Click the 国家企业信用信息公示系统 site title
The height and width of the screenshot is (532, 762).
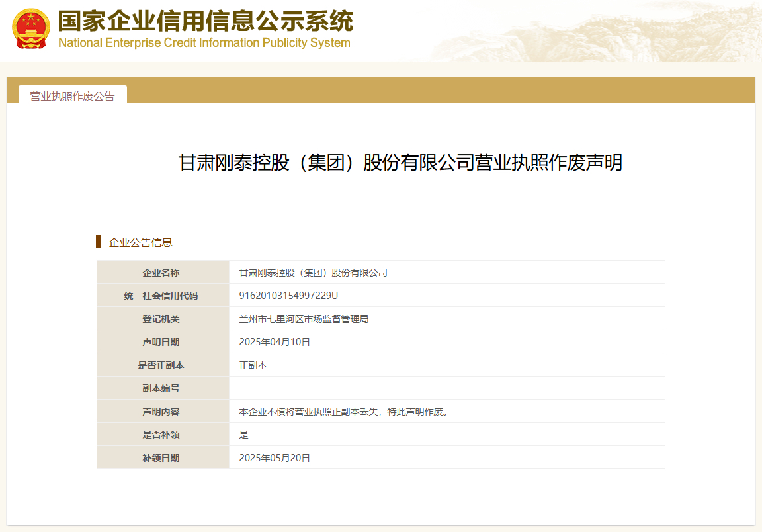[x=206, y=21]
